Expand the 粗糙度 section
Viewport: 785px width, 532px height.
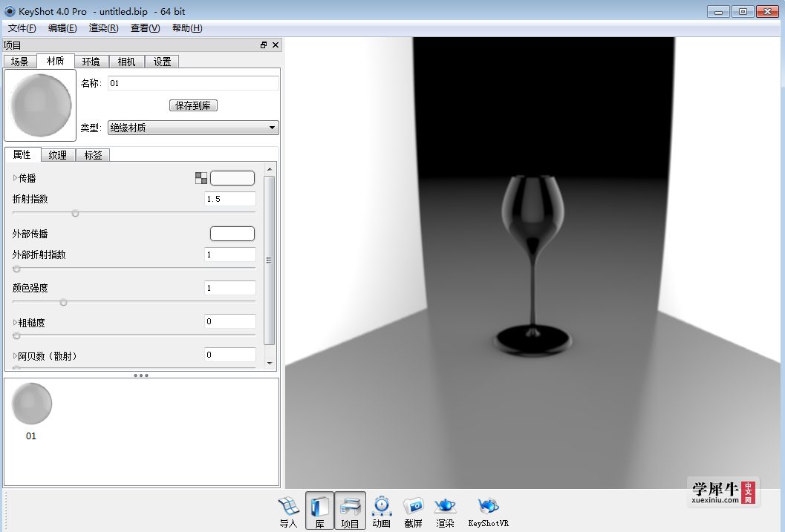click(15, 323)
